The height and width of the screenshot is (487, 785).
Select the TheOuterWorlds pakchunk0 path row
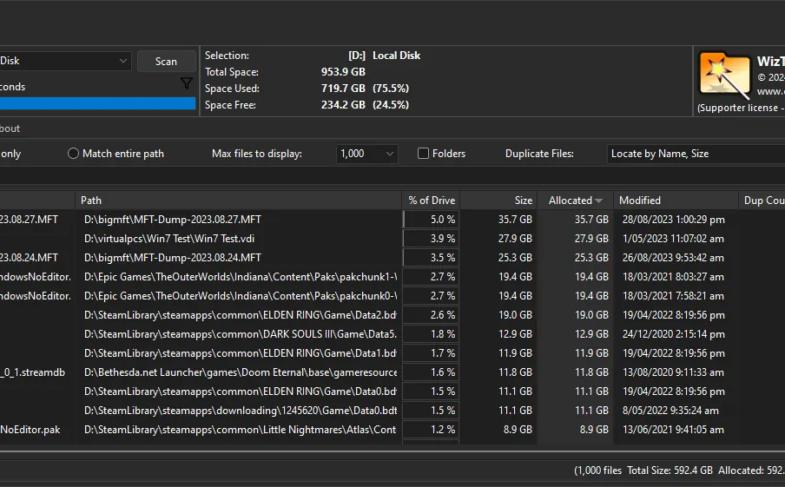(x=241, y=296)
